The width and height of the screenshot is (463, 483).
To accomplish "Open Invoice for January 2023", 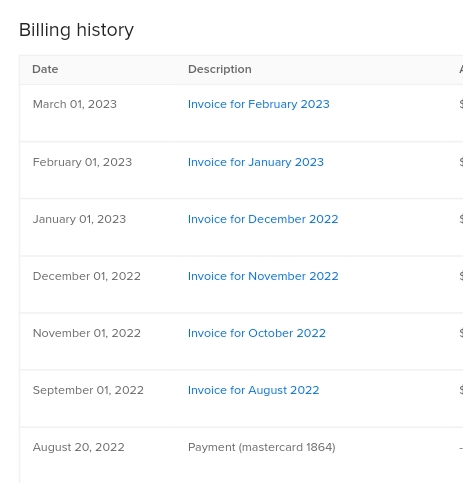I will pos(256,162).
